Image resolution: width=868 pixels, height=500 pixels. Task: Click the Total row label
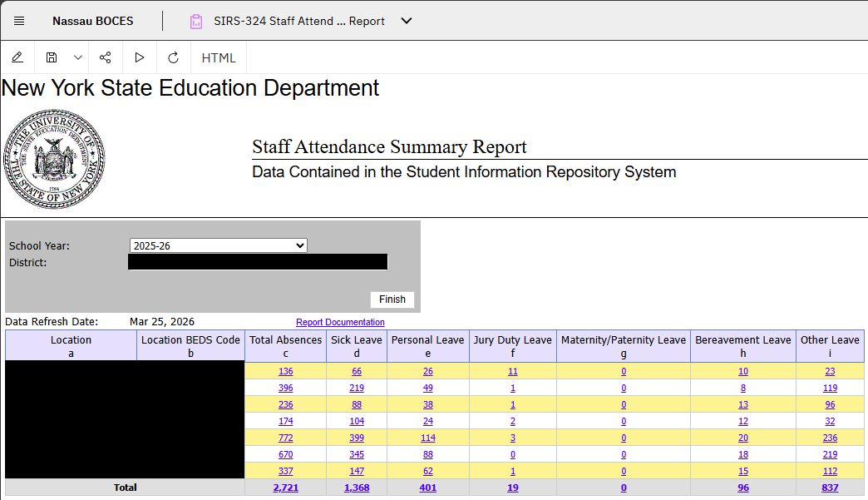125,488
